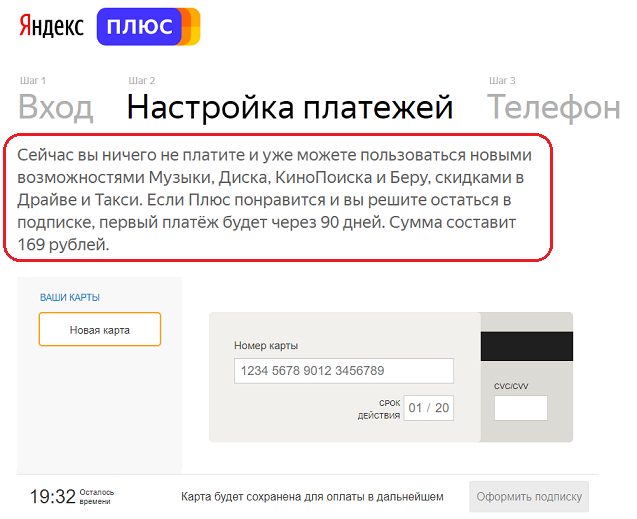Click the paragraph starting Сейчас вы ничего
This screenshot has width=637, height=519.
[275, 199]
